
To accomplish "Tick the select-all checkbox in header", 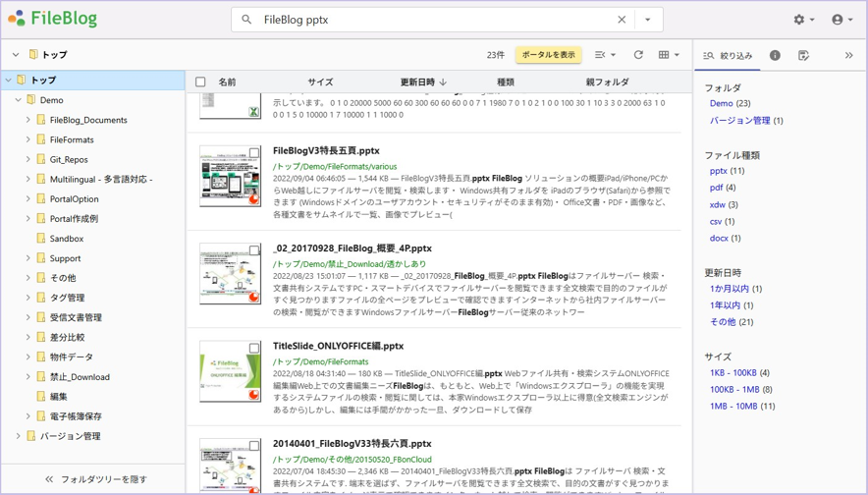I will (200, 82).
